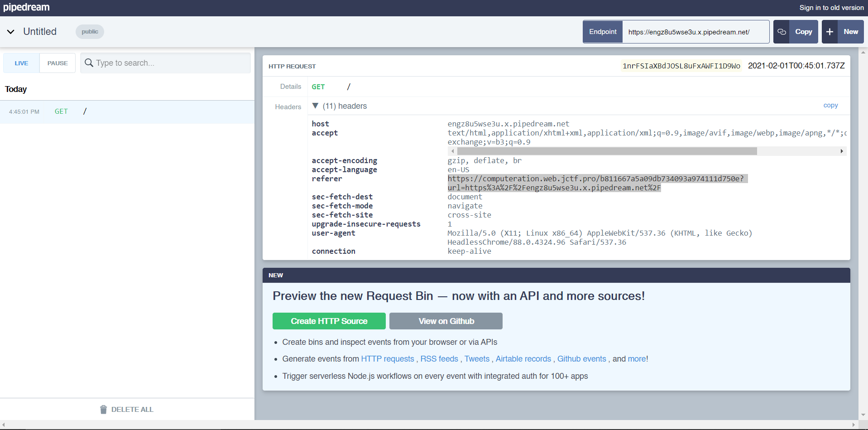This screenshot has height=430, width=868.
Task: Open the dropdown chevron next to Untitled
Action: click(11, 32)
